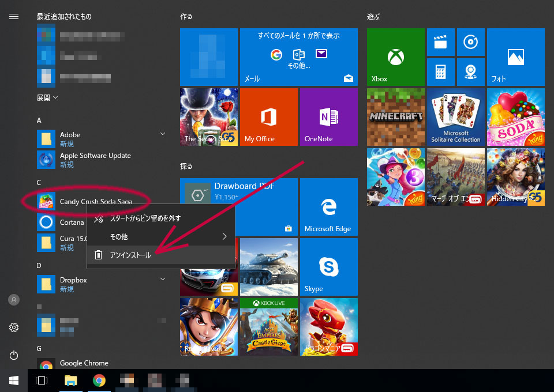
Task: Launch the Skype tile
Action: [329, 267]
